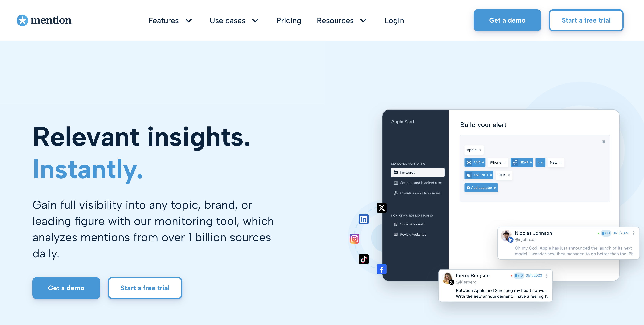Viewport: 644px width, 325px height.
Task: Open the Pricing menu item
Action: (289, 20)
